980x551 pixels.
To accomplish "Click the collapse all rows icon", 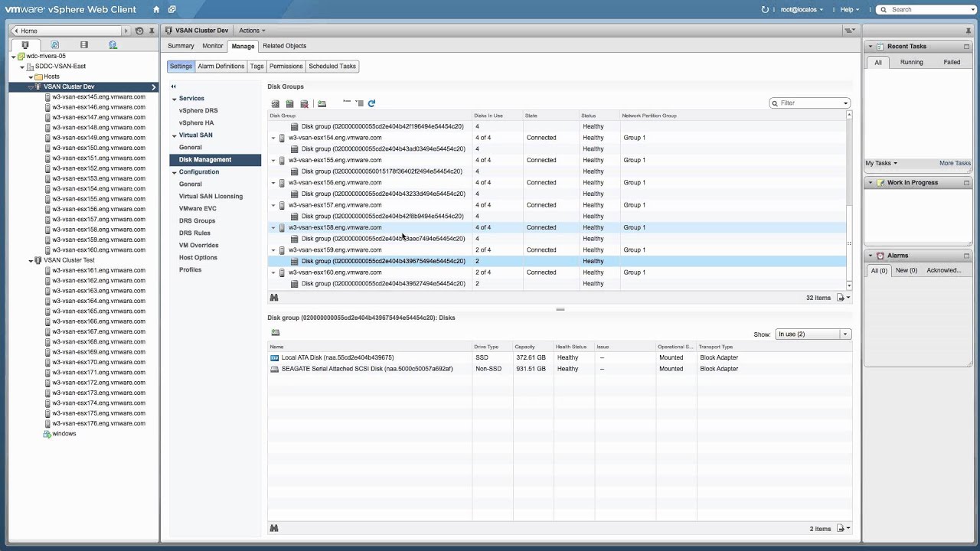I will click(x=359, y=103).
